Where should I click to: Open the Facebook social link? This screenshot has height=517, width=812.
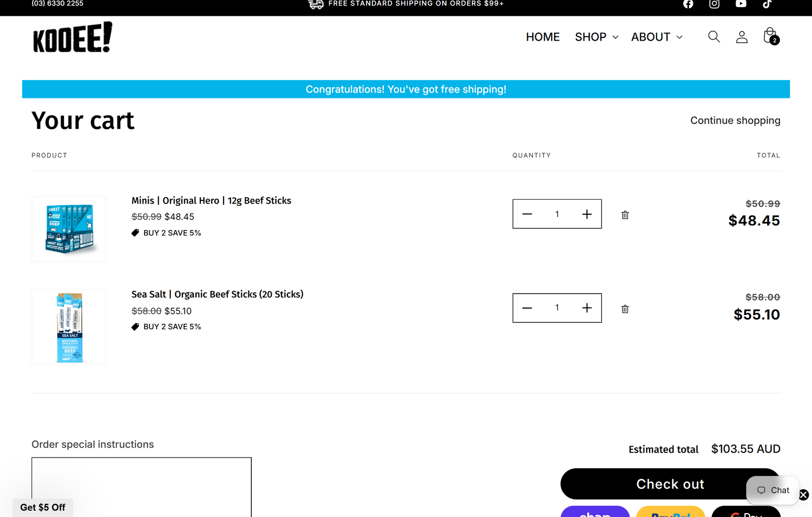(688, 4)
